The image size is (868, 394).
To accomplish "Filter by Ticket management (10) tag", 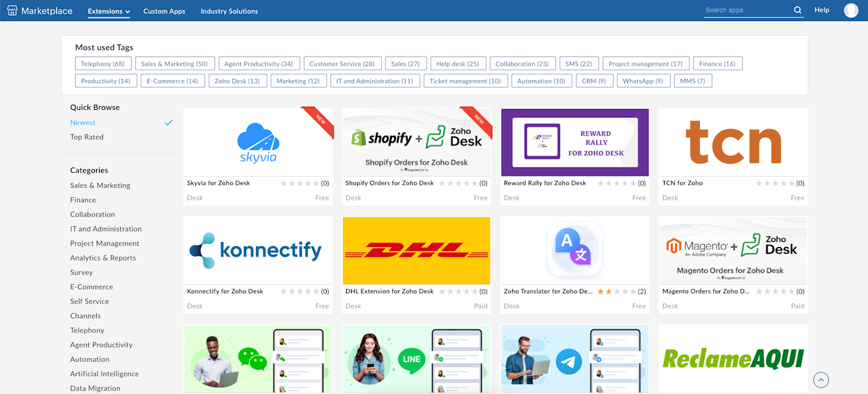I will [x=466, y=81].
